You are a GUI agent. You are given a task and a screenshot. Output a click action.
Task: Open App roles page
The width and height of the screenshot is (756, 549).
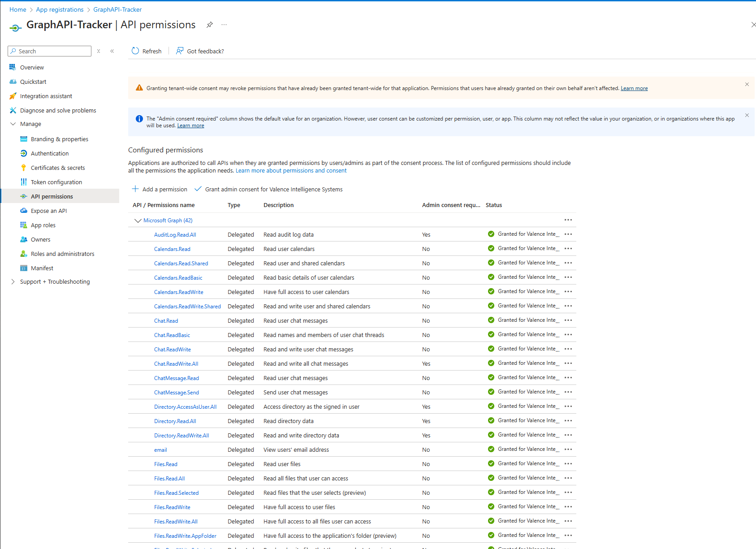(x=43, y=225)
